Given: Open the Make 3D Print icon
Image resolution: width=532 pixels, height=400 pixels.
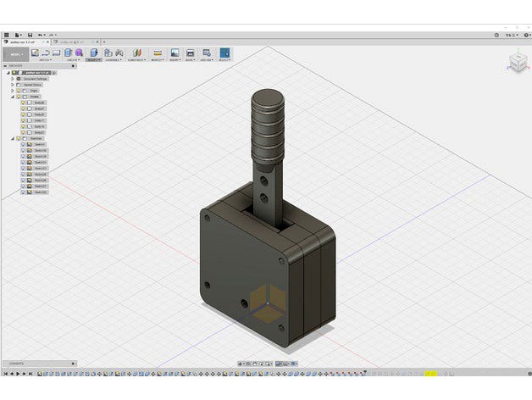Looking at the screenshot, I should point(191,53).
